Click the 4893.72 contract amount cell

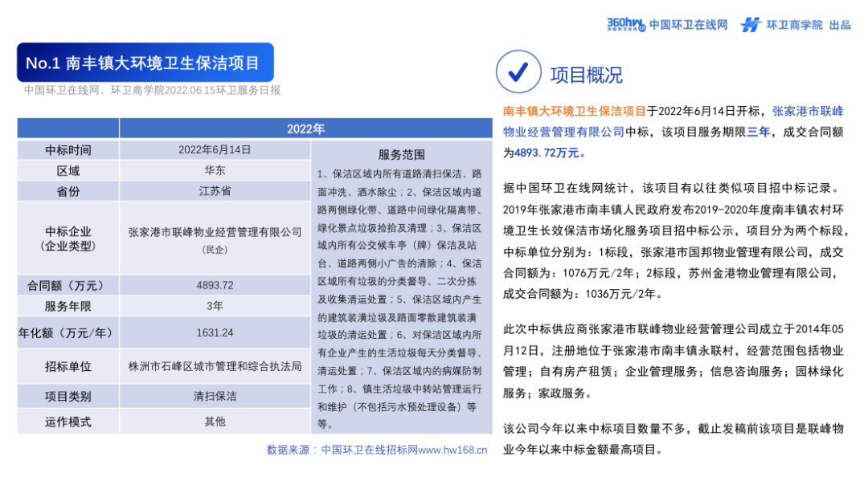tap(215, 285)
